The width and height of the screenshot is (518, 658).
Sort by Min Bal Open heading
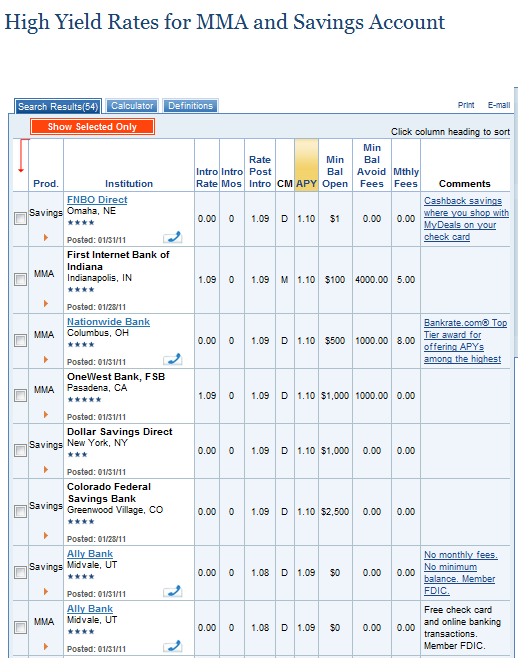tap(335, 172)
